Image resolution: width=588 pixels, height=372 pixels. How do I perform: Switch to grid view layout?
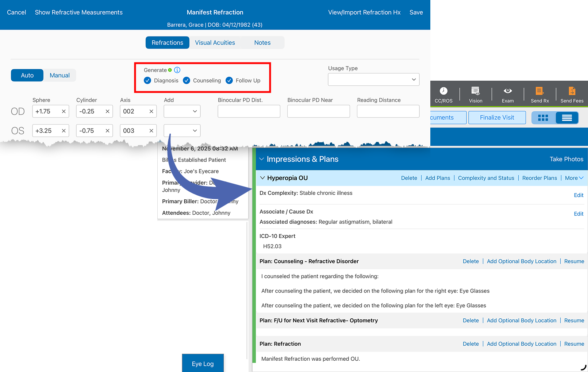pos(543,118)
